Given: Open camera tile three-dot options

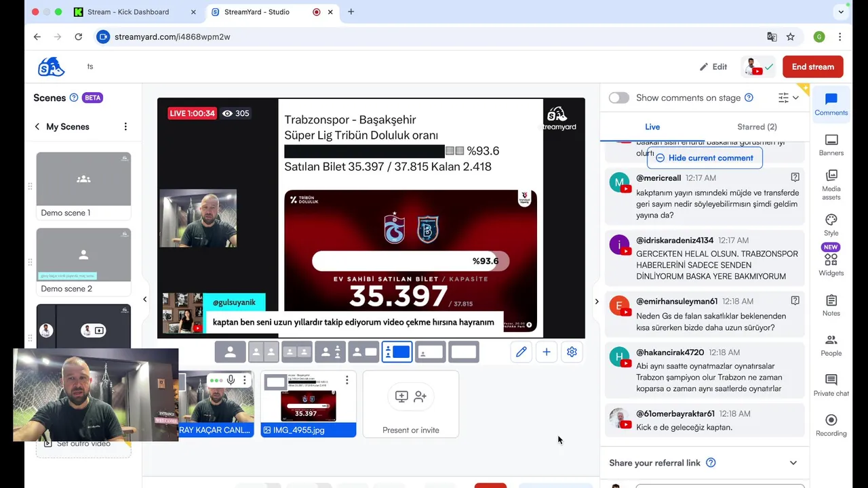Looking at the screenshot, I should 245,380.
